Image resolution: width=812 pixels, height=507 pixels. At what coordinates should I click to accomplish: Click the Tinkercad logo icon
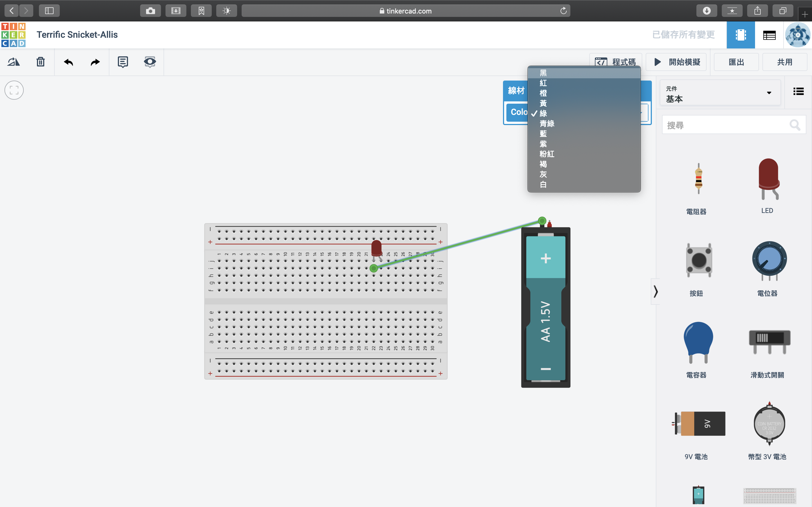(x=14, y=35)
